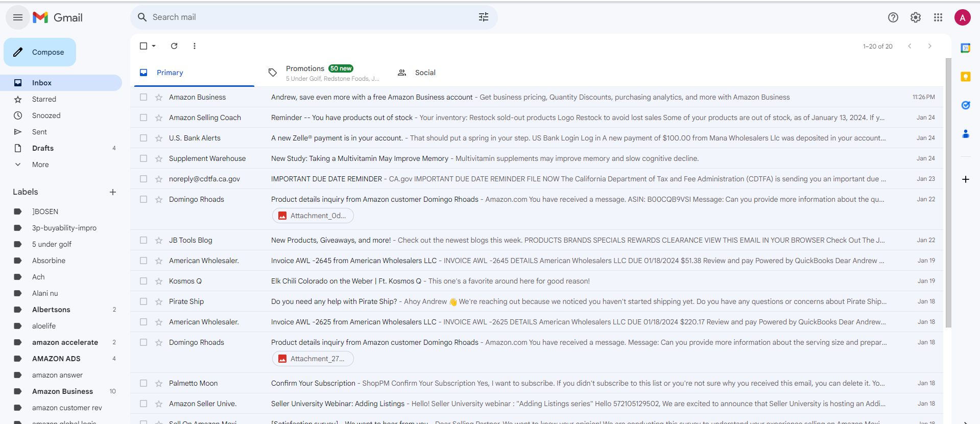Open the Starred folder
Screen dimensions: 980x424
pos(61,99)
